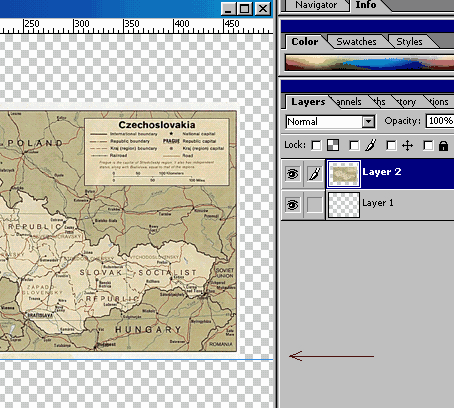This screenshot has width=454, height=408.
Task: Enable lock image pixels checkbox
Action: coord(354,145)
